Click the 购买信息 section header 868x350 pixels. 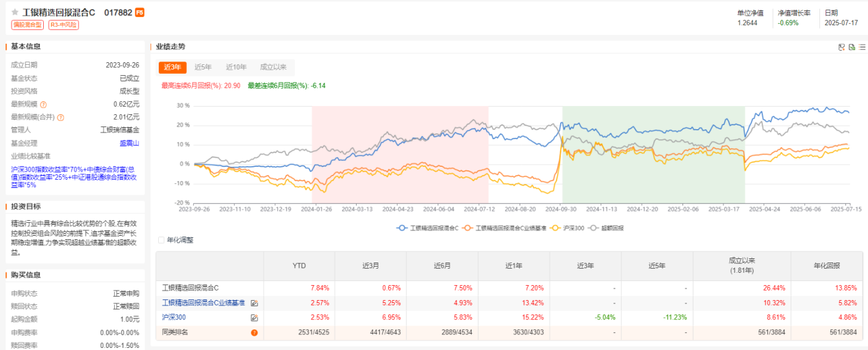pyautogui.click(x=26, y=275)
